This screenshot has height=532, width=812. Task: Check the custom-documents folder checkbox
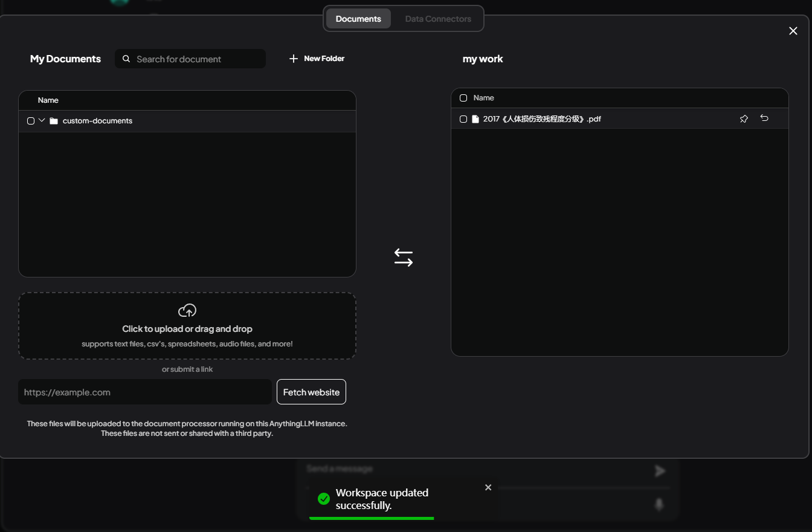click(31, 121)
